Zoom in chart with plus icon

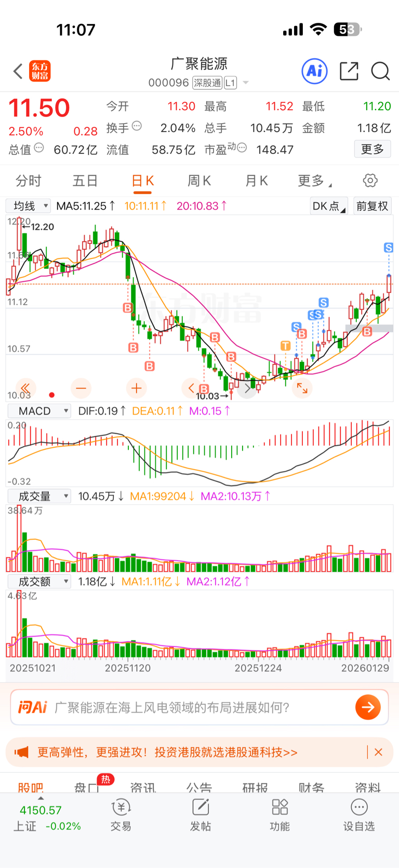click(136, 388)
